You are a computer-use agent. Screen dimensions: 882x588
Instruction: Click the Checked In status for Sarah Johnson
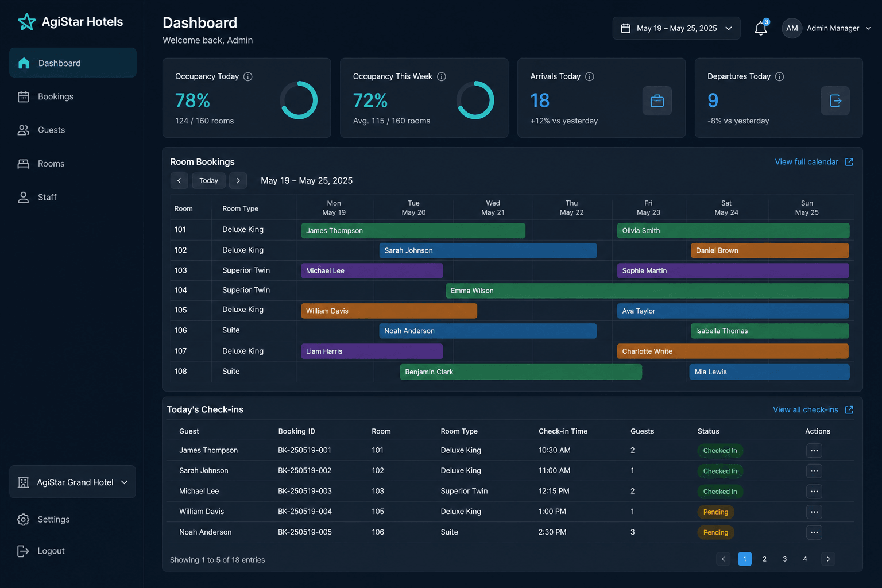tap(720, 471)
